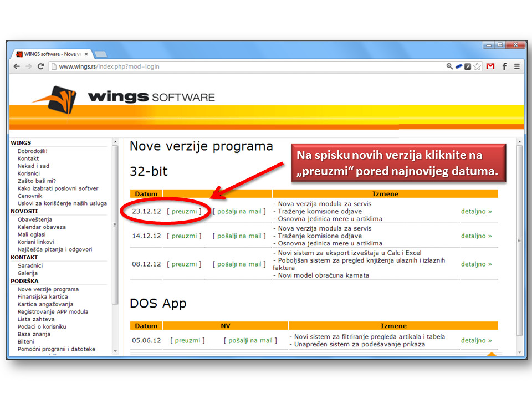Download the 23.12.12 version via preuzmi

(184, 211)
